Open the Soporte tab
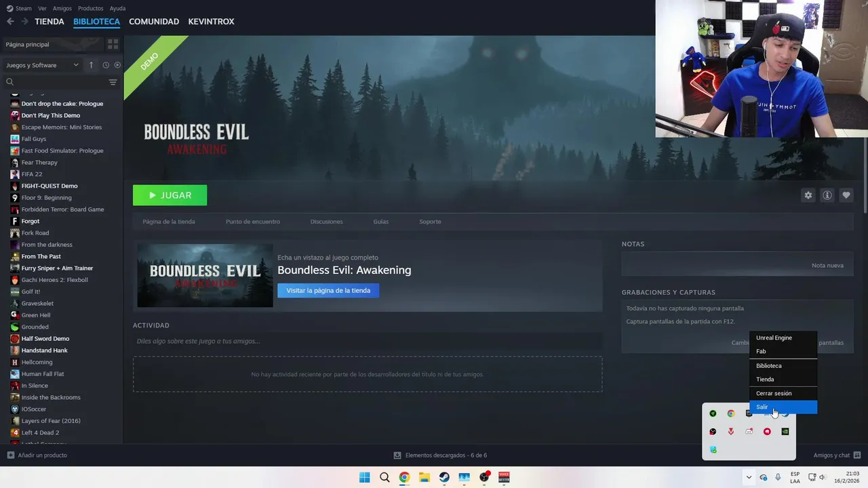Screen dimensions: 868x488 [430, 222]
